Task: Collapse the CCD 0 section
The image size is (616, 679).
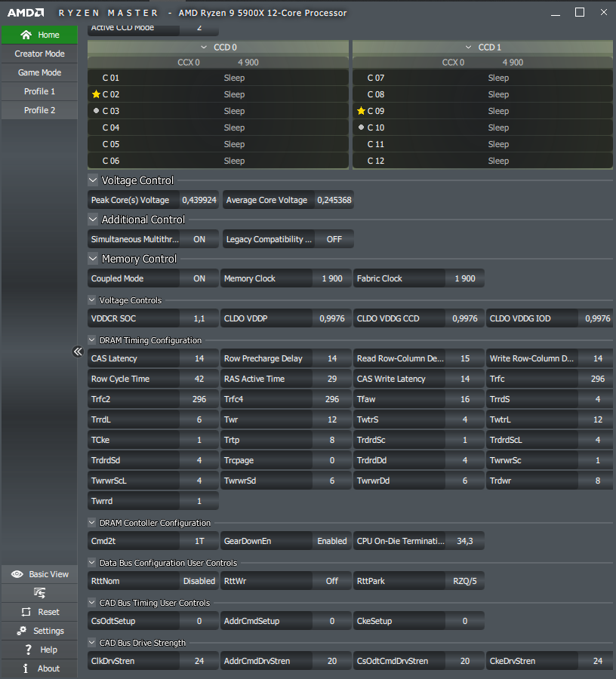Action: pyautogui.click(x=204, y=47)
